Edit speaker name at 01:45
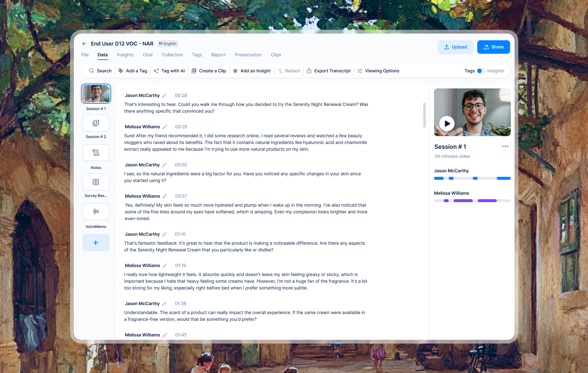Screen dimensions: 588x373 (x=165, y=335)
